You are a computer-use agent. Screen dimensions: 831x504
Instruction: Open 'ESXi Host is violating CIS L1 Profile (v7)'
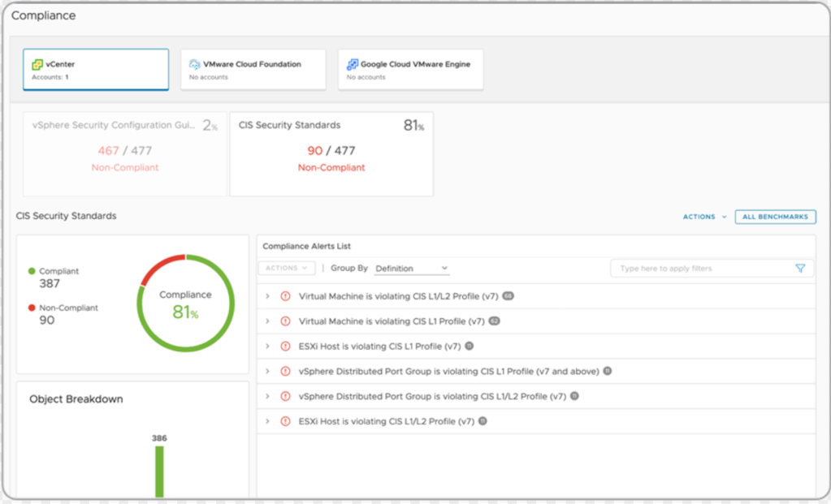[379, 347]
